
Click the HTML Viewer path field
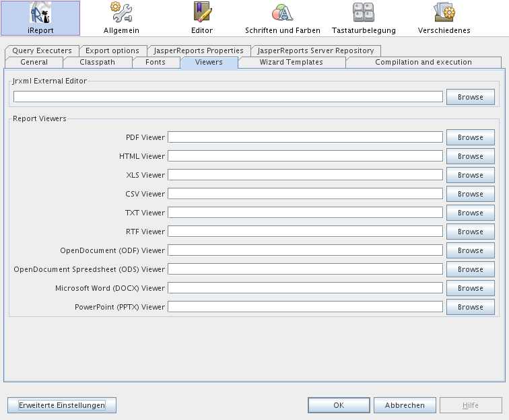[305, 156]
